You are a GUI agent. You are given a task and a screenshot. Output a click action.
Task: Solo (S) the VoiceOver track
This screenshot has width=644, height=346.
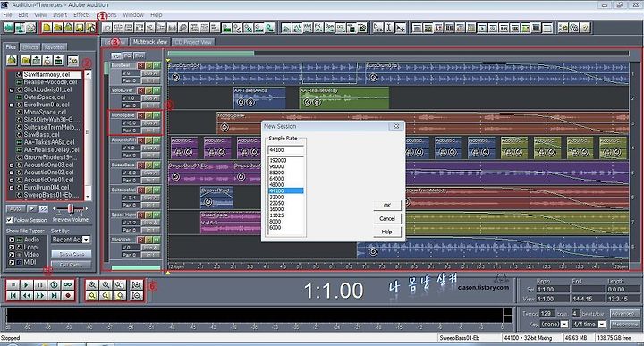pyautogui.click(x=148, y=90)
